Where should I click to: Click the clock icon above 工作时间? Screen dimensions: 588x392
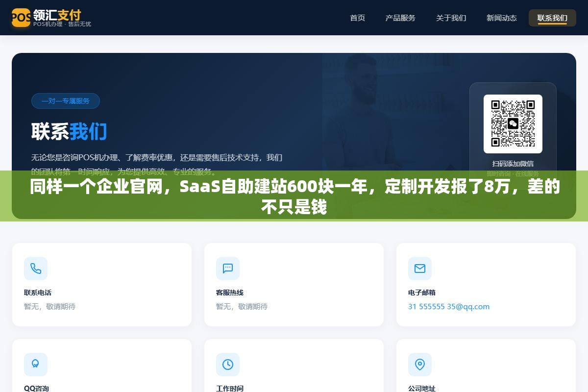tap(228, 365)
